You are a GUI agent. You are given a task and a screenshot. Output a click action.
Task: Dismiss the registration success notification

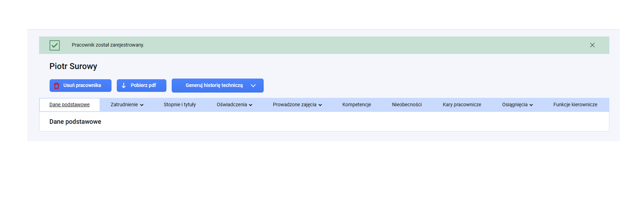pyautogui.click(x=592, y=45)
